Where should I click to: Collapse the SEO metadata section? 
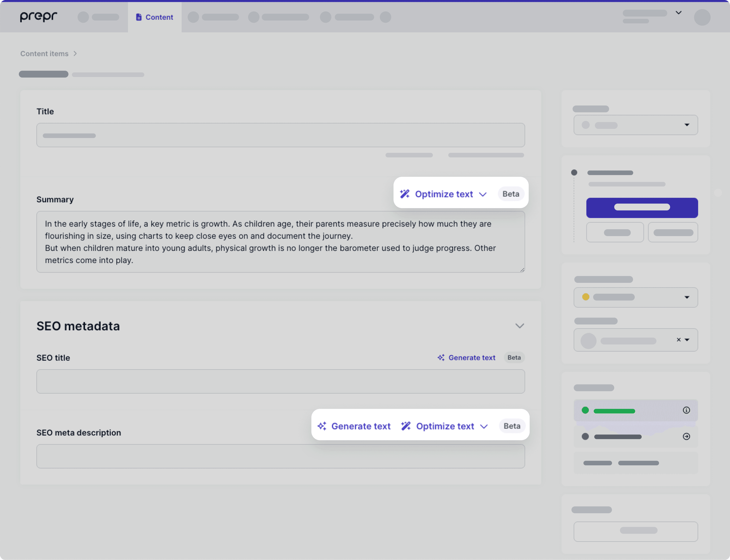tap(519, 326)
